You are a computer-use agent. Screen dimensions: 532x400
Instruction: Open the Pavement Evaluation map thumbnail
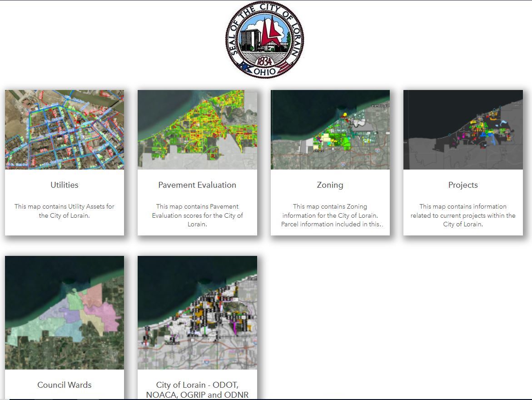pyautogui.click(x=197, y=130)
